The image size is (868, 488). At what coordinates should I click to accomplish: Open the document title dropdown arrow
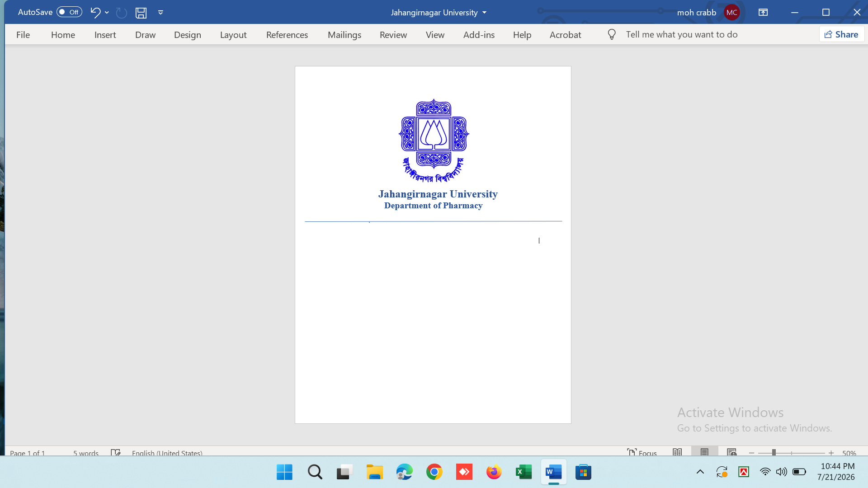(x=485, y=13)
